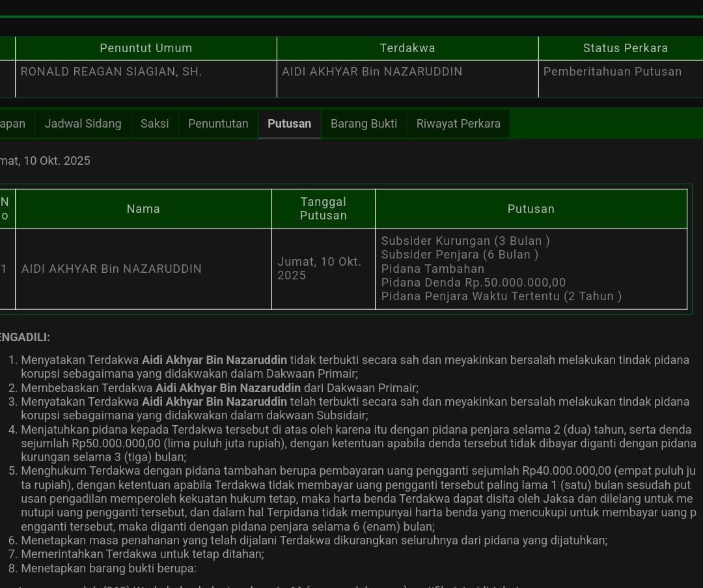Image resolution: width=703 pixels, height=588 pixels.
Task: Click defendant name in the Nama column
Action: pyautogui.click(x=111, y=269)
